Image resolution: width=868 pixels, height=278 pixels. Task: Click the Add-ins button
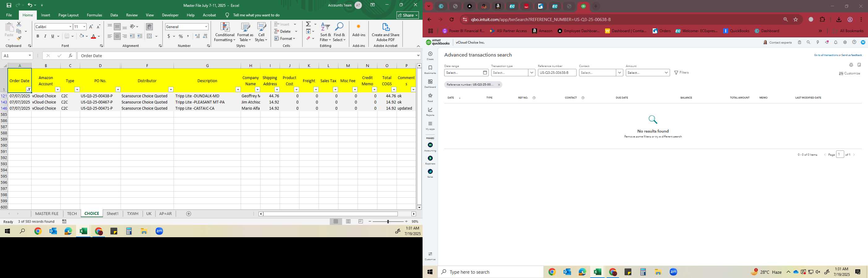[359, 30]
